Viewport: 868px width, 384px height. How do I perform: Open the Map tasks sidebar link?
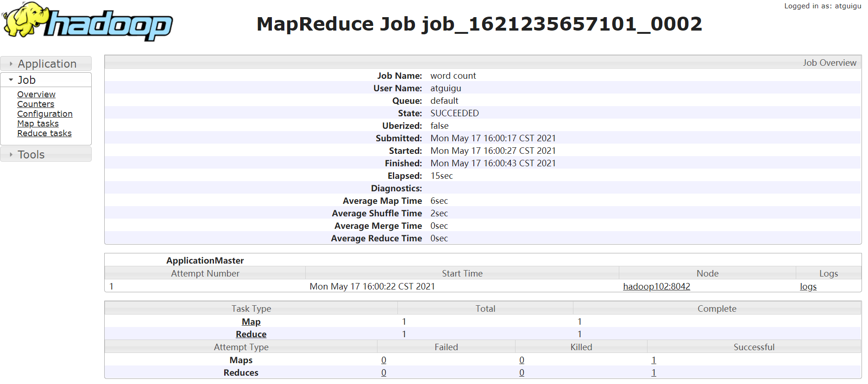pos(38,124)
